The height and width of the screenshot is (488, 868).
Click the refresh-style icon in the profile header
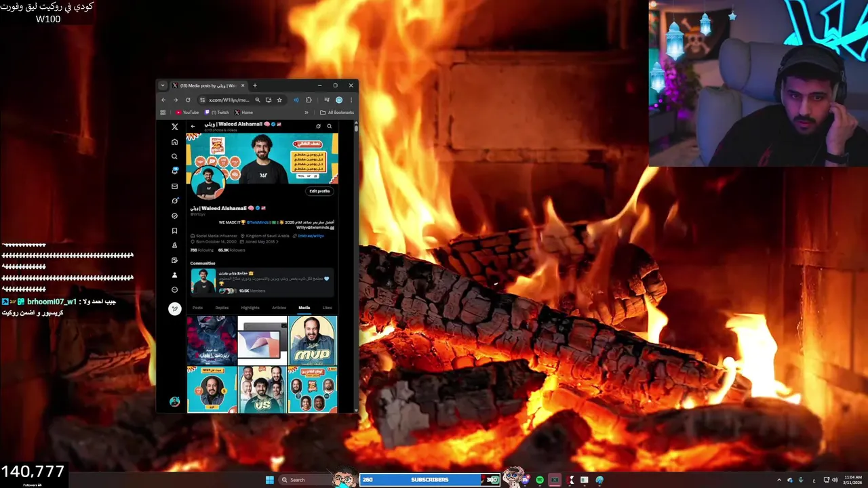coord(318,126)
